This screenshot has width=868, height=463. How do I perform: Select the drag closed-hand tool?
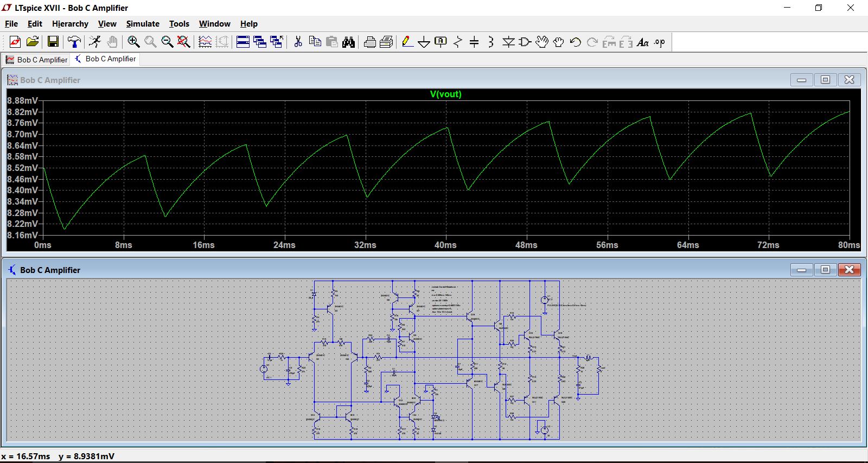point(559,42)
